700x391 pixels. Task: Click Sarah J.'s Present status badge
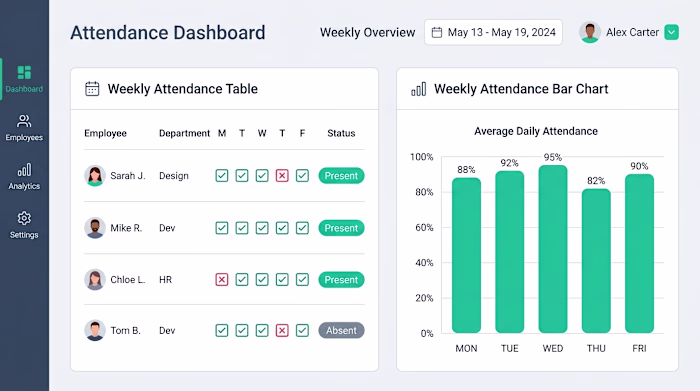[342, 175]
